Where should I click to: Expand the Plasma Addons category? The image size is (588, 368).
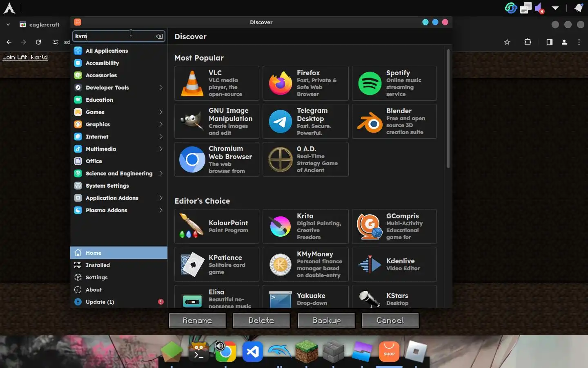pos(161,210)
